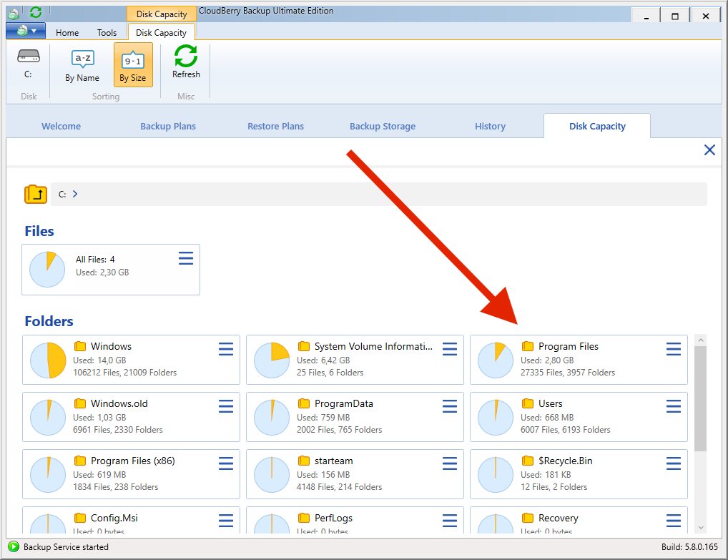Viewport: 728px width, 560px height.
Task: Open the ProgramData folder menu icon
Action: (450, 406)
